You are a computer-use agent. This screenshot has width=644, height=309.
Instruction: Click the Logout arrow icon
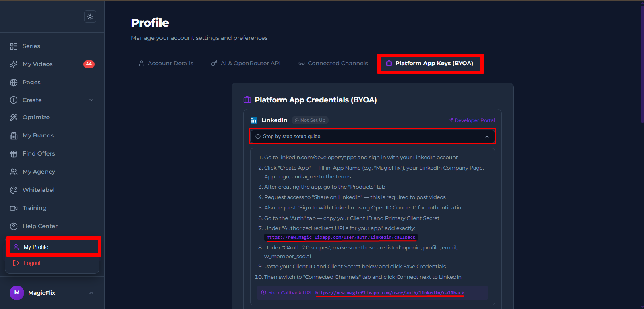point(16,263)
